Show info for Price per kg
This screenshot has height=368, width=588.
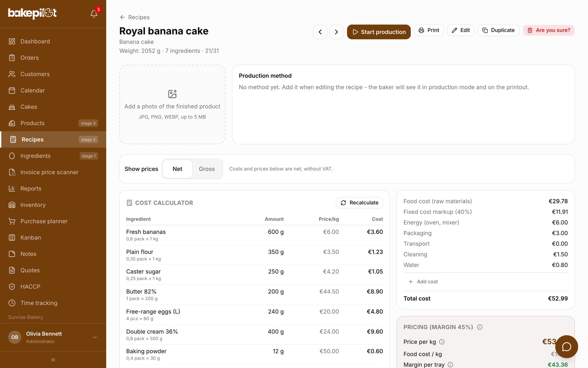[x=442, y=342]
